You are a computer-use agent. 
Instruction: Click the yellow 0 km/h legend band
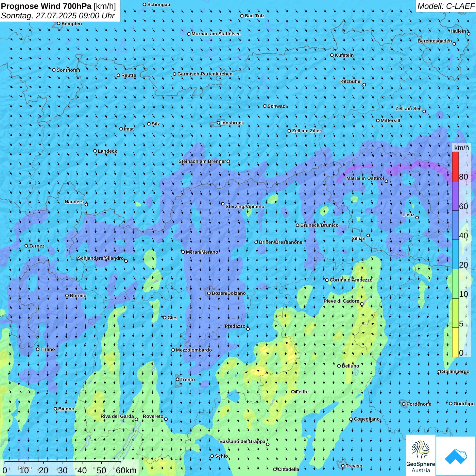pyautogui.click(x=455, y=342)
